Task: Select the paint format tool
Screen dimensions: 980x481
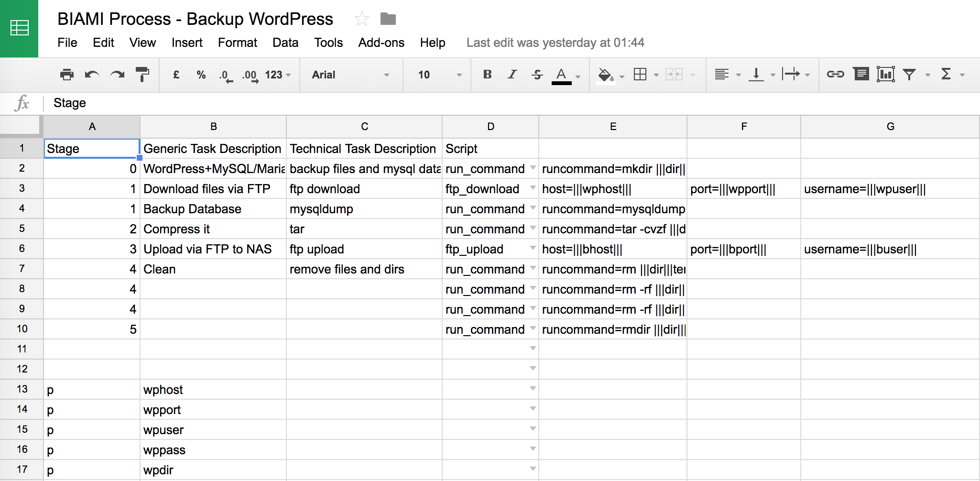Action: pyautogui.click(x=142, y=75)
